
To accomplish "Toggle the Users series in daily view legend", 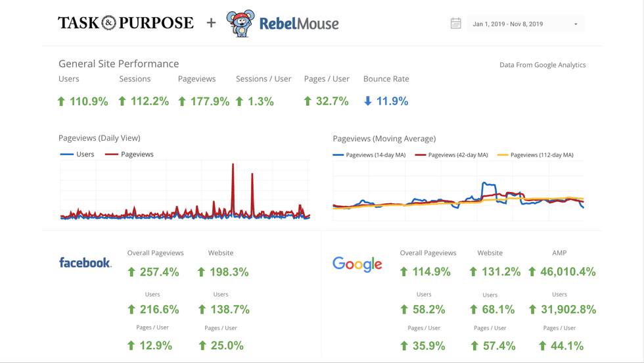I will pyautogui.click(x=77, y=155).
